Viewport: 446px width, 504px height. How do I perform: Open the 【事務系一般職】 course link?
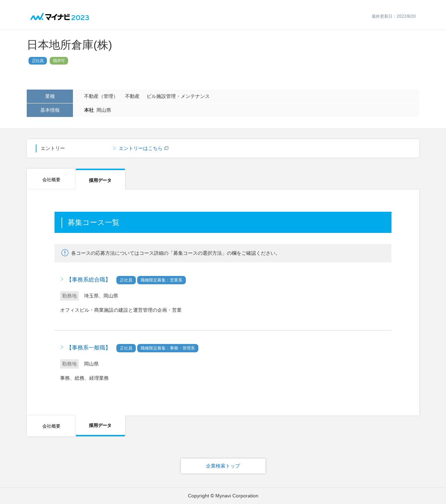point(89,348)
